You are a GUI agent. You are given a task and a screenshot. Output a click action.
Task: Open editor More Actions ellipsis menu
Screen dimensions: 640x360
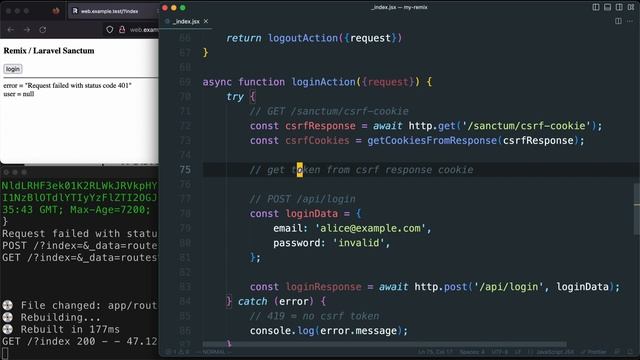(x=630, y=21)
